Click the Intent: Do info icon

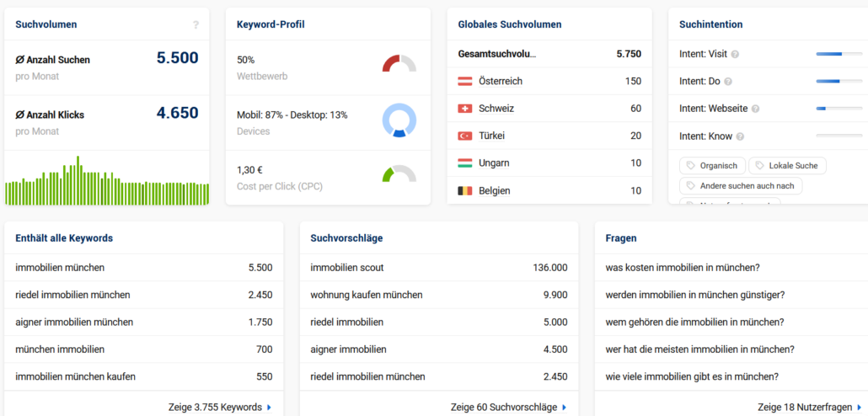pos(728,82)
